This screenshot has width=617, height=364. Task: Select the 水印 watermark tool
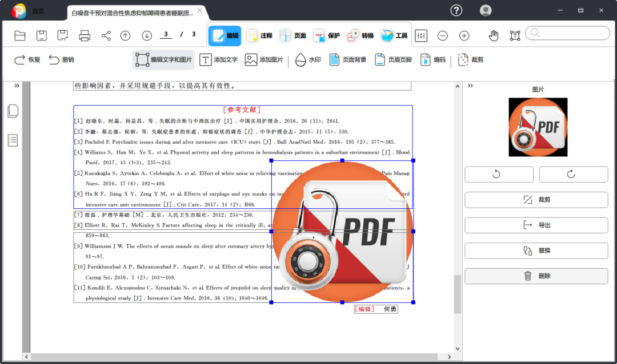[x=308, y=60]
